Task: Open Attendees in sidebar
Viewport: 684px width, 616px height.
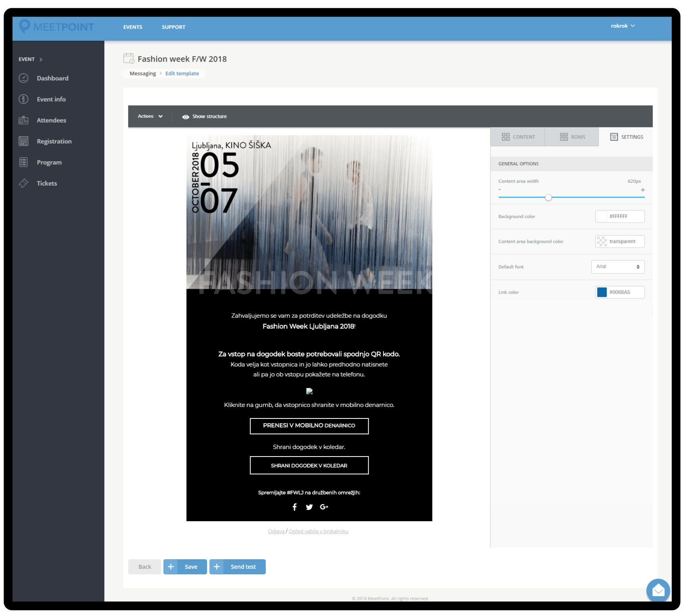Action: click(52, 120)
